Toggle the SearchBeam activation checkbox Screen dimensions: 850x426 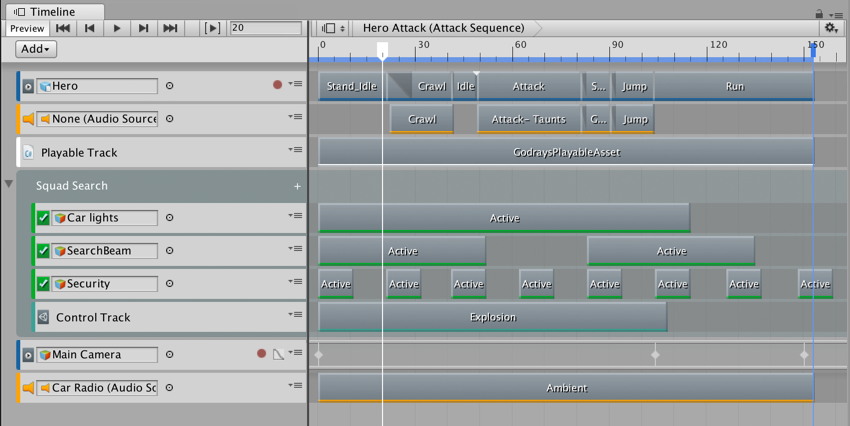point(43,251)
